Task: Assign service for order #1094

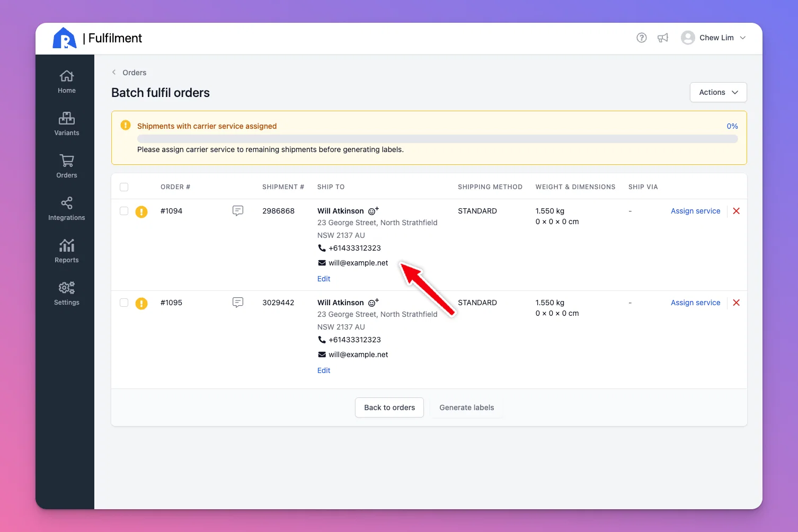Action: [695, 211]
